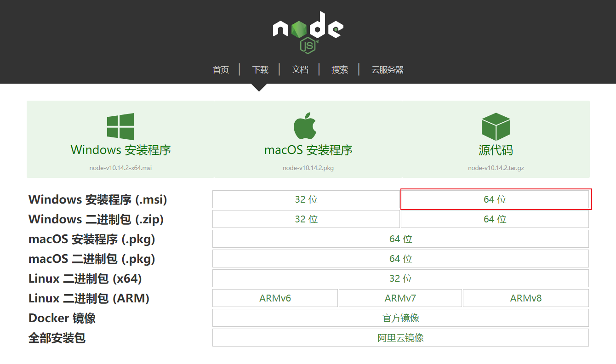Select the ARMv8 Linux binary
The width and height of the screenshot is (616, 364).
(526, 298)
